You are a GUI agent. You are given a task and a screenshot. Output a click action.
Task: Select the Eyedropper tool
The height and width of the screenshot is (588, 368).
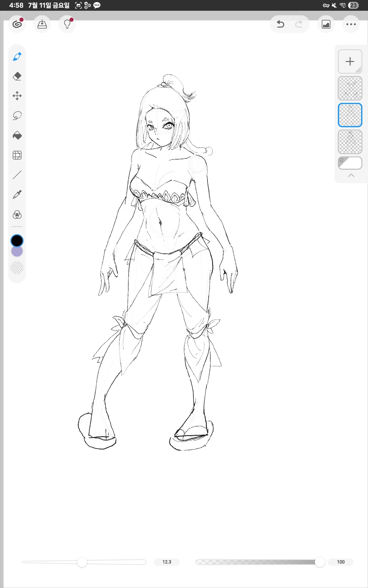[x=17, y=194]
